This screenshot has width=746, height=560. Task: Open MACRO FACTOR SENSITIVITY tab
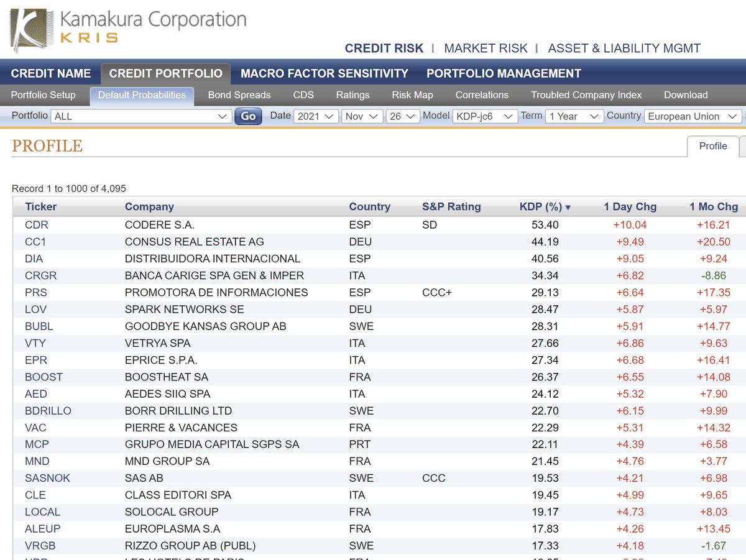[x=325, y=73]
